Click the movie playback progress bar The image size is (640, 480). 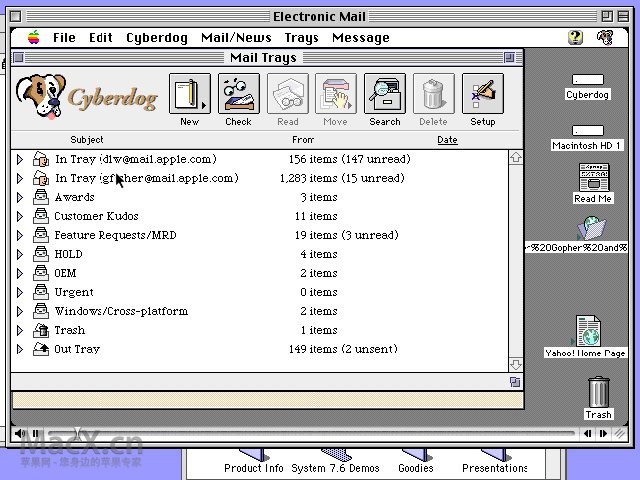(311, 433)
